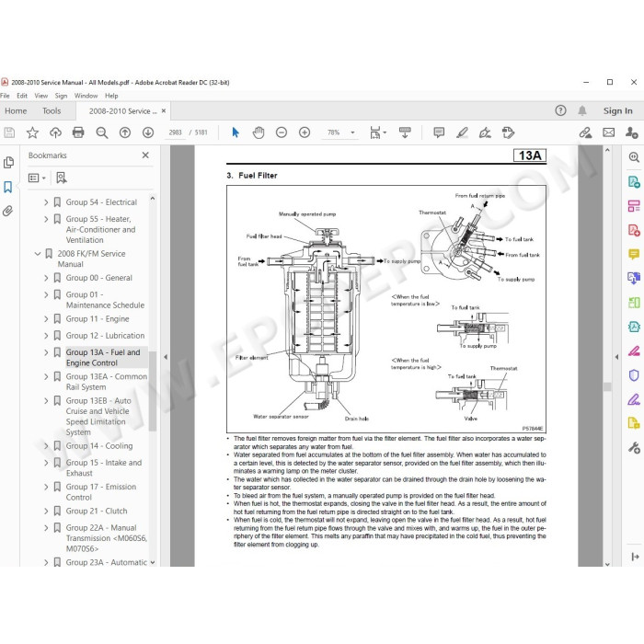Open Group 17 - Emission Control bookmark
Viewport: 644px width, 644px height.
[101, 491]
